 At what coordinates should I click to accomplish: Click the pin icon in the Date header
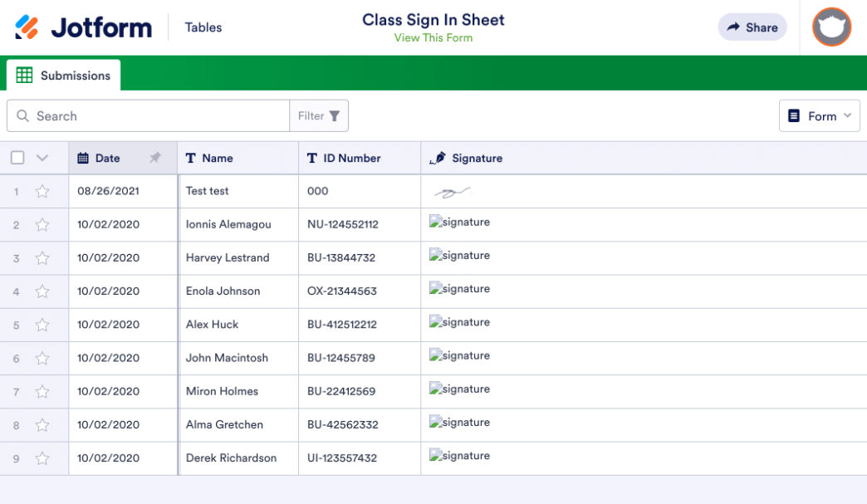[x=155, y=158]
